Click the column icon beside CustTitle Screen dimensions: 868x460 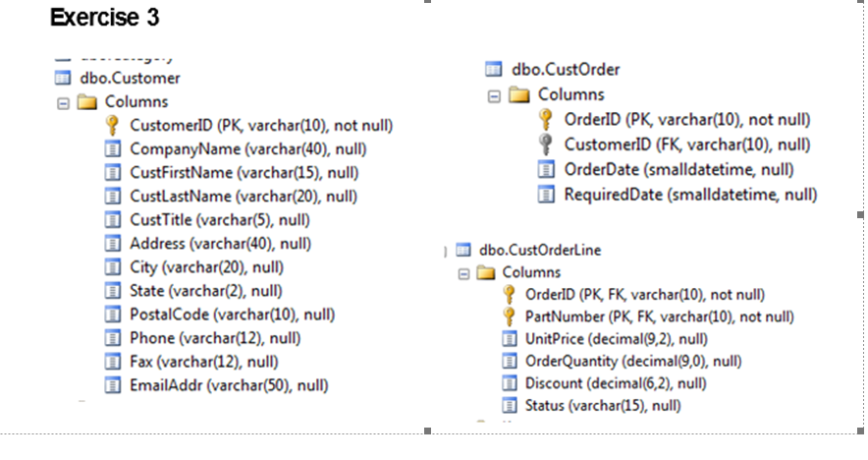pyautogui.click(x=113, y=219)
